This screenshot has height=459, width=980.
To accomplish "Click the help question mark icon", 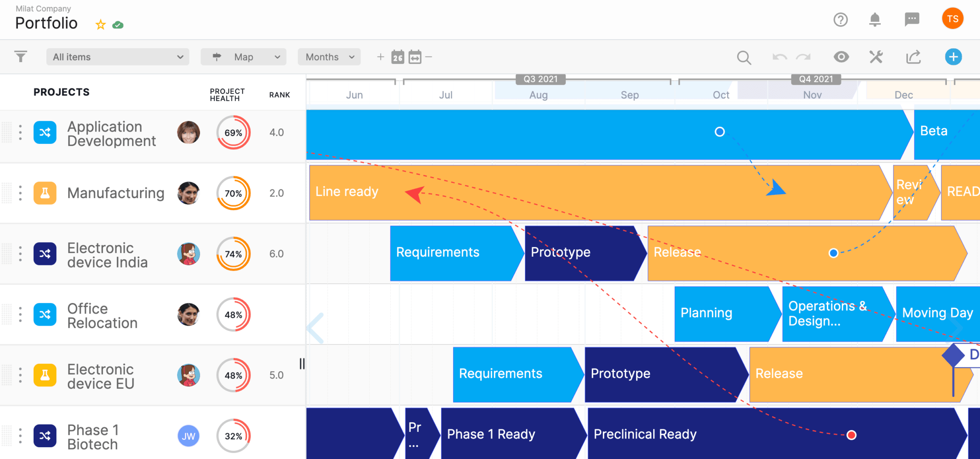I will tap(840, 20).
